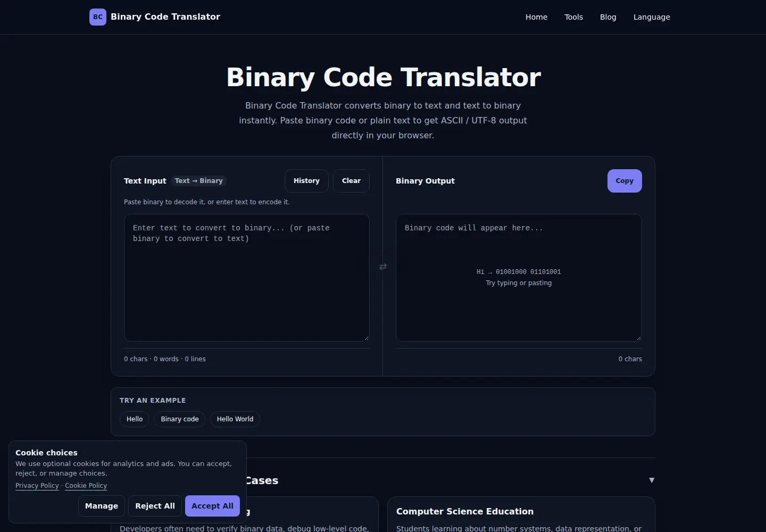Focus the text input textarea

tap(247, 278)
